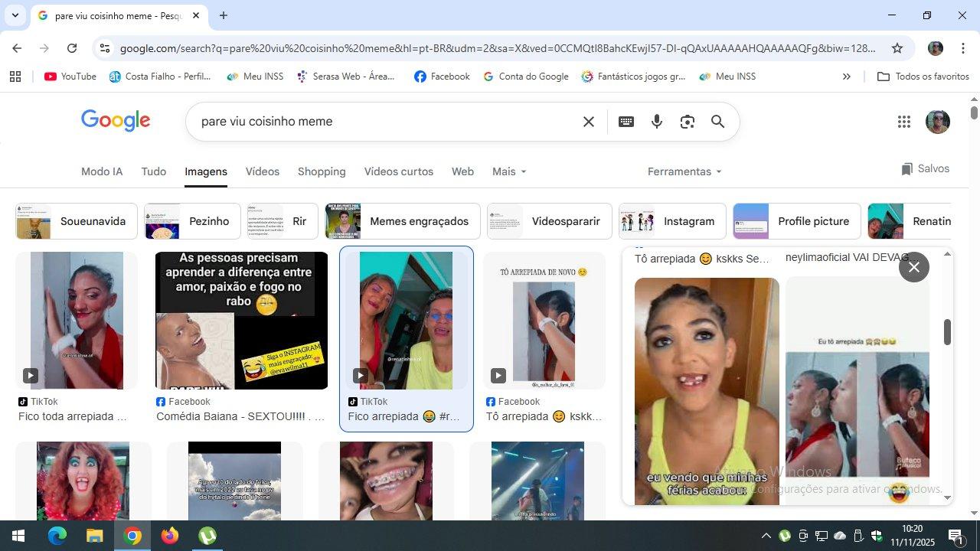
Task: Show hidden bookmarks overflow chevron
Action: click(846, 77)
